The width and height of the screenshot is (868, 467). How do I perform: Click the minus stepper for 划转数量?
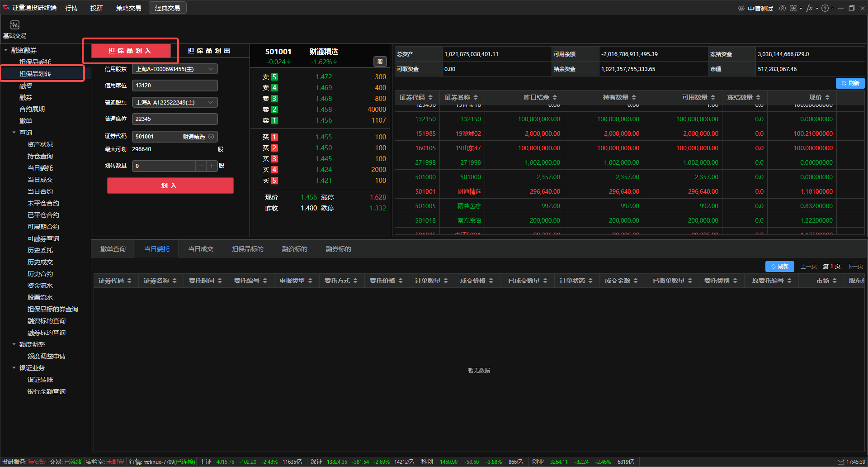click(x=201, y=166)
